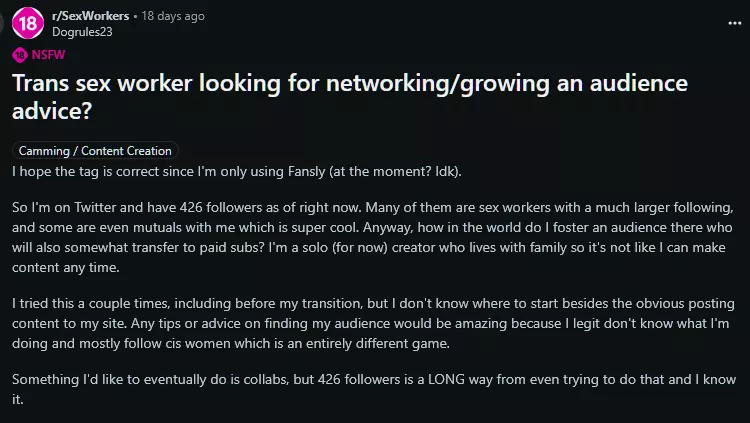Click the word 'advice?' ending the title
The width and height of the screenshot is (750, 423).
point(51,108)
